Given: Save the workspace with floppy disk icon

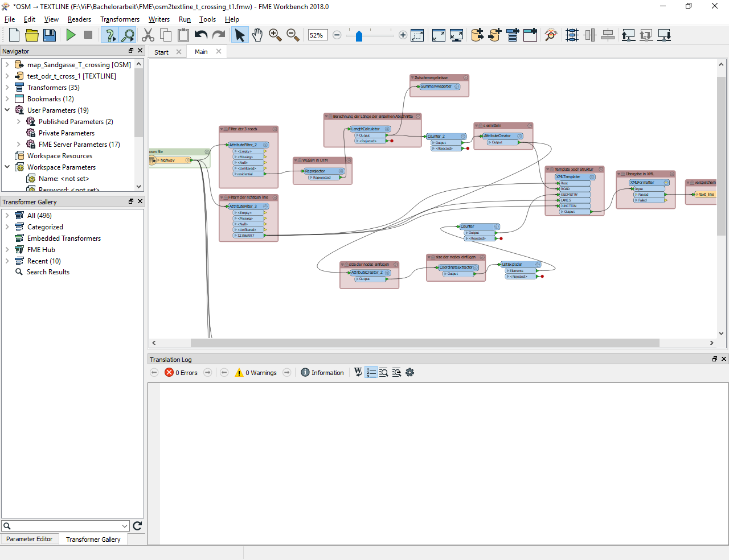Looking at the screenshot, I should click(x=50, y=35).
